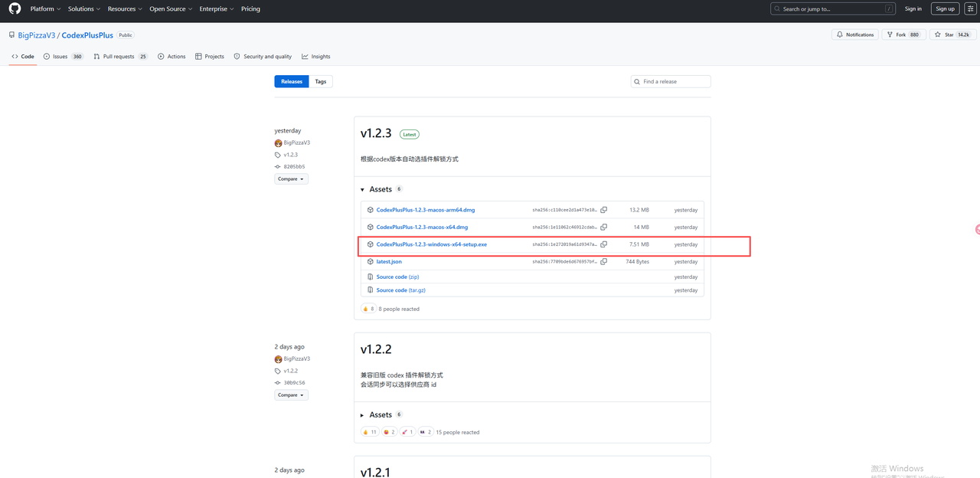Click the green Latest label

coord(410,134)
